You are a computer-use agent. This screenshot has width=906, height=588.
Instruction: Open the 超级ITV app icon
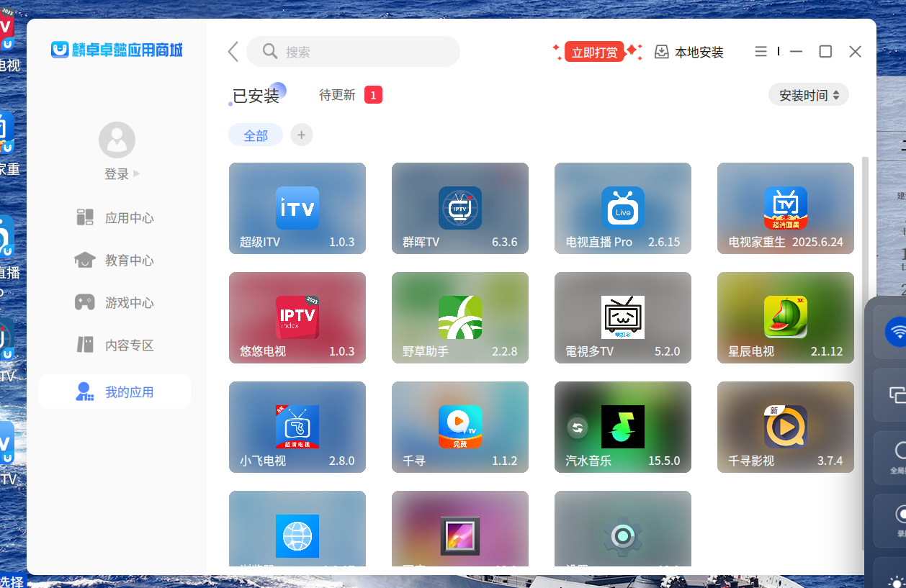click(297, 208)
